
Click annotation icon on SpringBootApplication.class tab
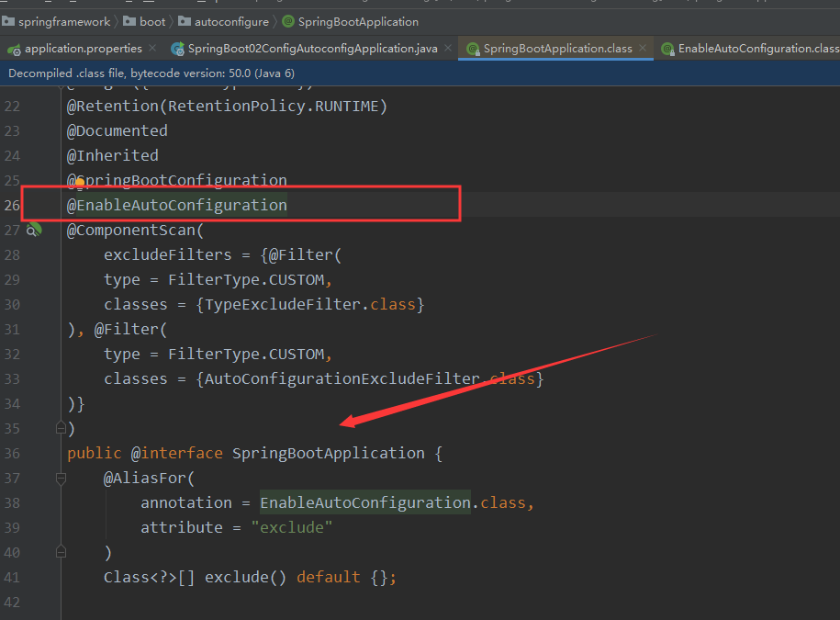[473, 50]
